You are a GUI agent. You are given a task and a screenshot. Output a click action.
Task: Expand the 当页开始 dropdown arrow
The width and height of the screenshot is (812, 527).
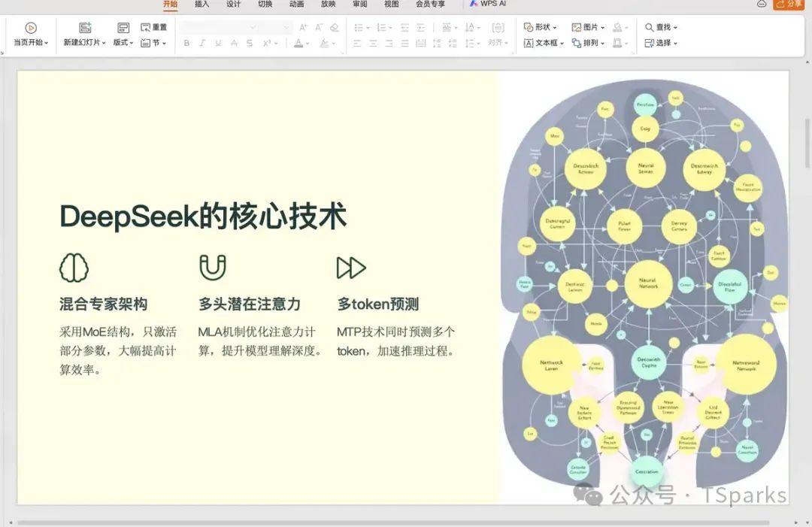[x=47, y=43]
